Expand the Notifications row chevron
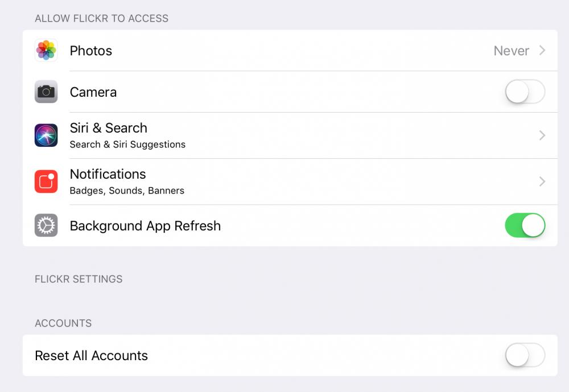 542,181
